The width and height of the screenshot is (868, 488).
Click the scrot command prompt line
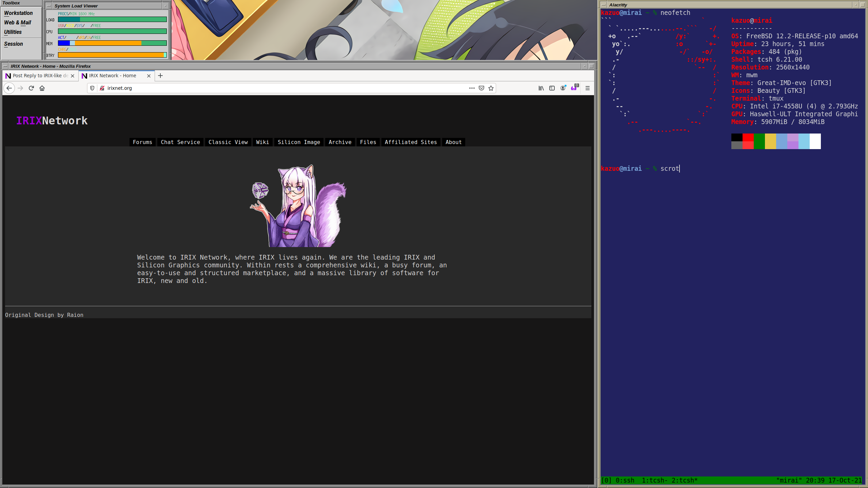tap(640, 168)
